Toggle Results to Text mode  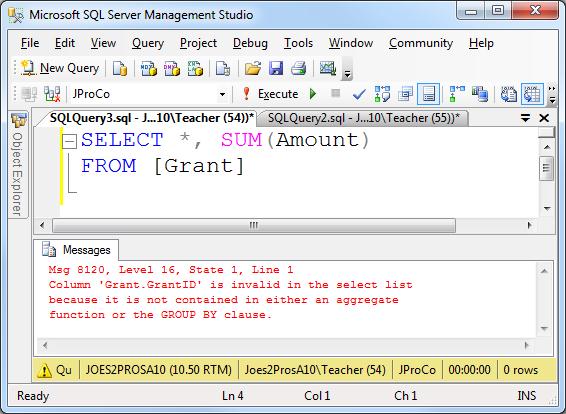tap(509, 94)
